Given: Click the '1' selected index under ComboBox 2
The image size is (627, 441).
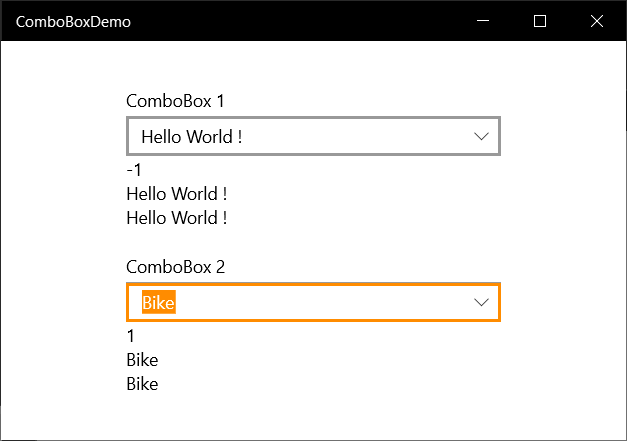Looking at the screenshot, I should click(131, 336).
